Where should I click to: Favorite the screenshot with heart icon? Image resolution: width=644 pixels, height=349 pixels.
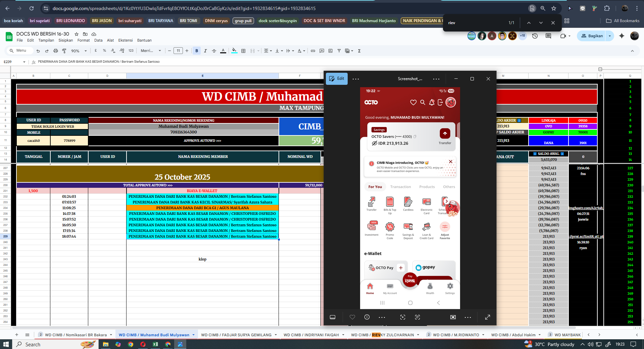[x=352, y=317]
